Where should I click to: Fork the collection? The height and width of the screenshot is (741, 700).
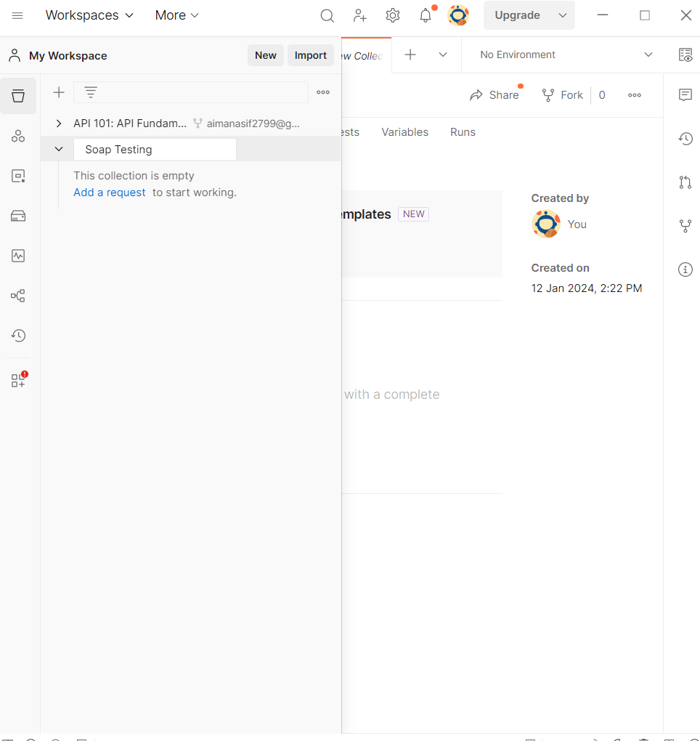tap(563, 95)
